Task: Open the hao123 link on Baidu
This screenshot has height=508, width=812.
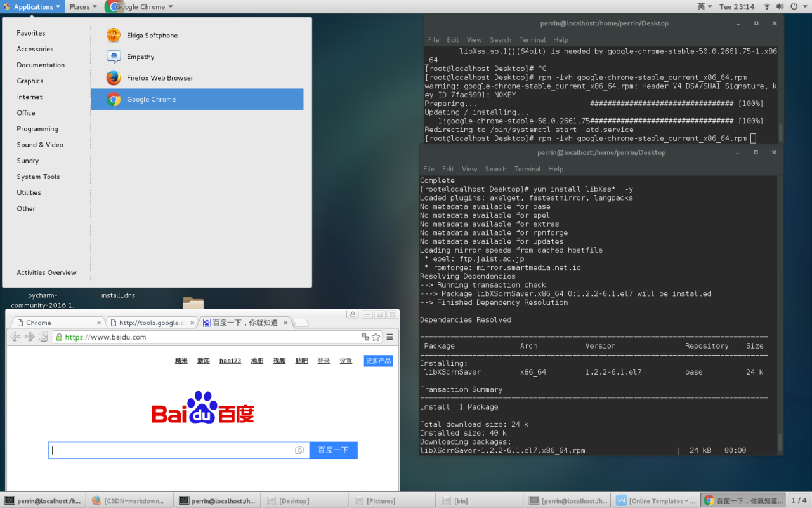Action: 230,361
